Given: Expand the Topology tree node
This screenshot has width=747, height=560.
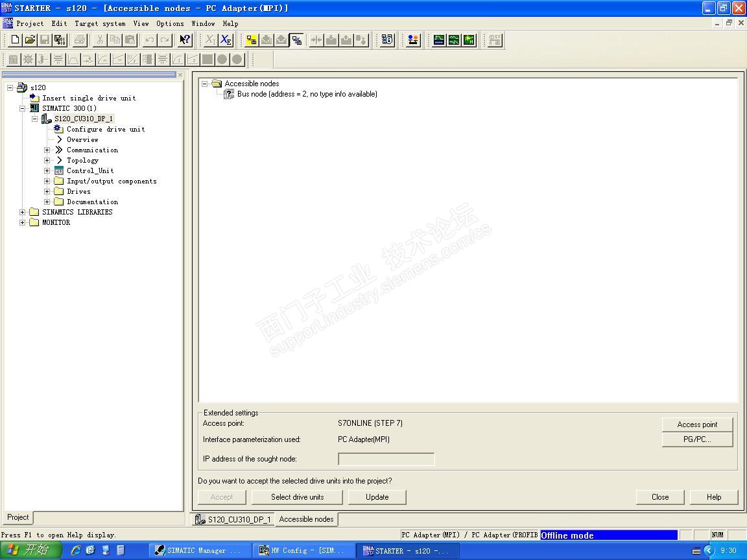Looking at the screenshot, I should tap(47, 161).
